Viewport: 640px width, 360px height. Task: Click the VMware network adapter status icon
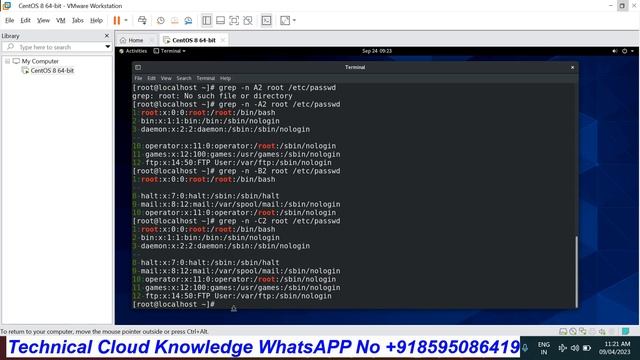point(582,331)
